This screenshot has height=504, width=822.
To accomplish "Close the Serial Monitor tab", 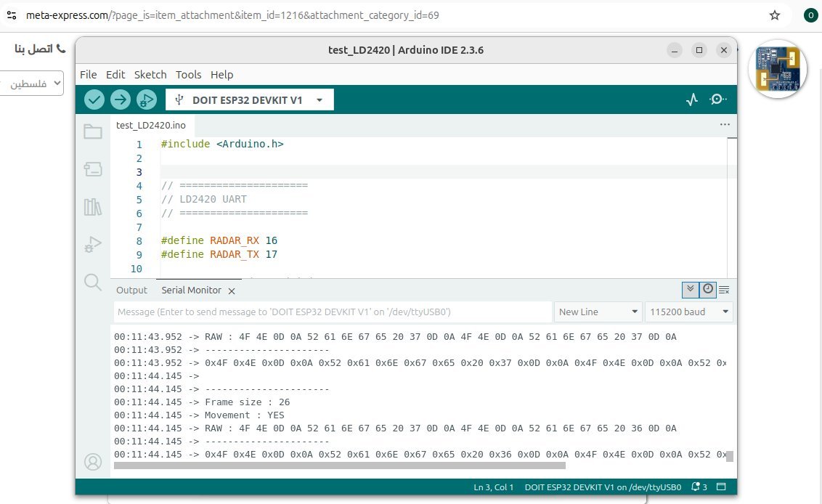I will (x=232, y=290).
